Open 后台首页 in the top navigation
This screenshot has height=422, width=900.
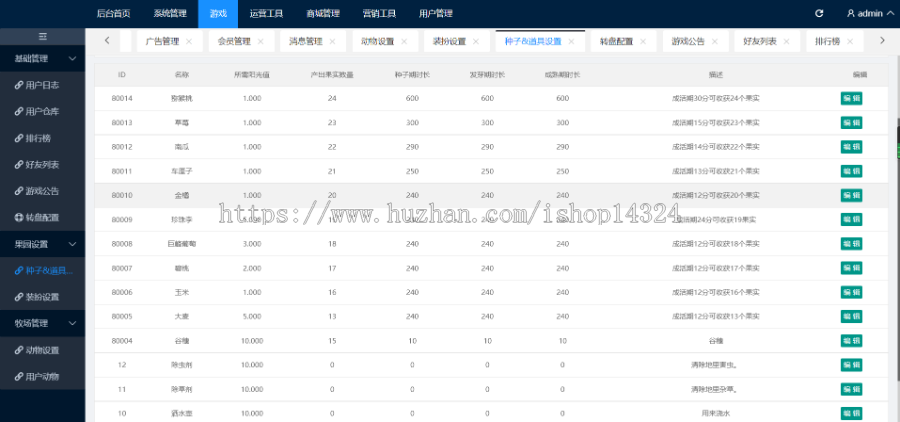pos(114,13)
